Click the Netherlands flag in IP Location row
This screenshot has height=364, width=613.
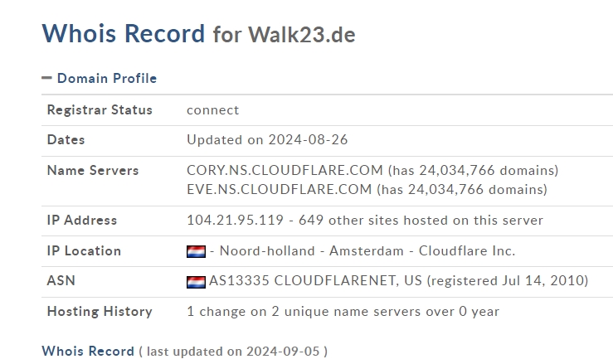[196, 251]
